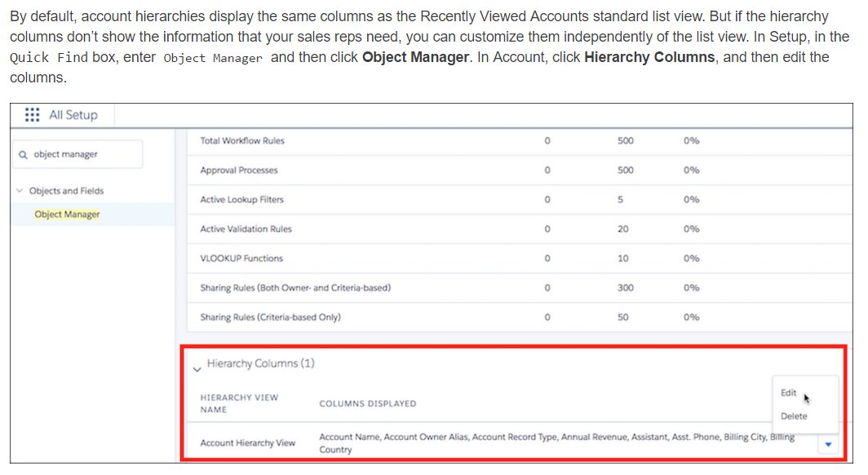Click the limit value 50 for Criteria-based Sharing Rules
The height and width of the screenshot is (475, 868).
tap(622, 317)
